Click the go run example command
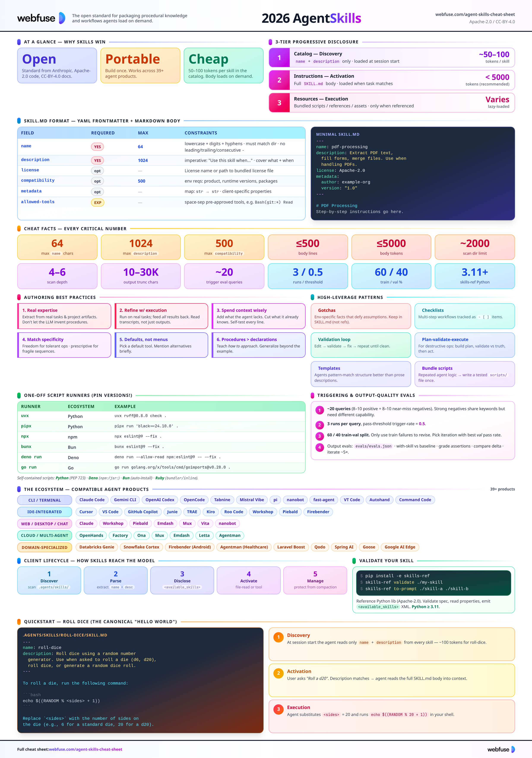 point(172,467)
